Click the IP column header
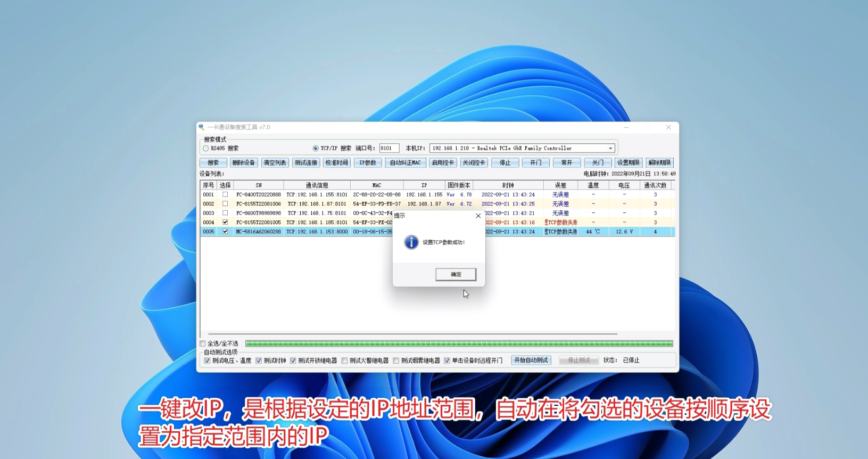Viewport: 868px width, 459px height. (x=424, y=185)
